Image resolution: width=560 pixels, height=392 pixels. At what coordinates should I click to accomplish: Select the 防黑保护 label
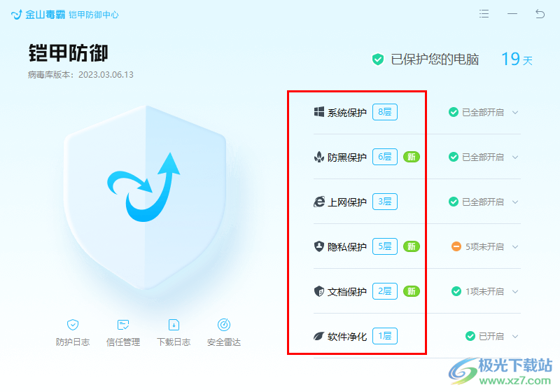pyautogui.click(x=347, y=157)
